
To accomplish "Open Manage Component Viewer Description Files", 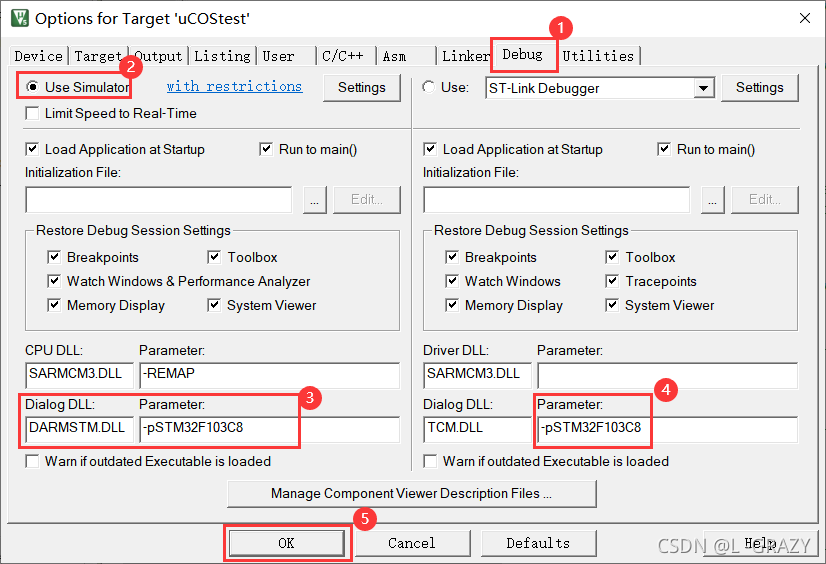I will [411, 493].
